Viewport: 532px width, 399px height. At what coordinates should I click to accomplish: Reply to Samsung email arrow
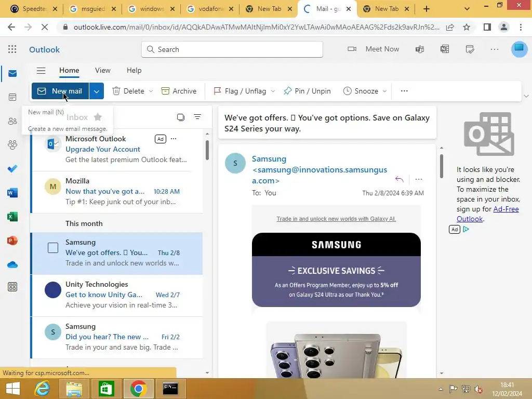tap(400, 179)
